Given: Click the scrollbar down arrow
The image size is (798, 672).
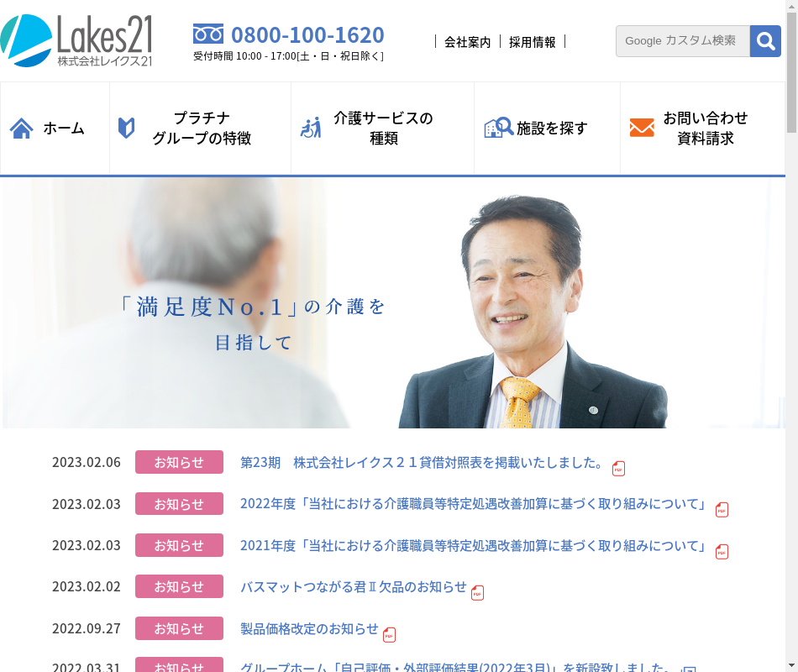Looking at the screenshot, I should tap(791, 666).
